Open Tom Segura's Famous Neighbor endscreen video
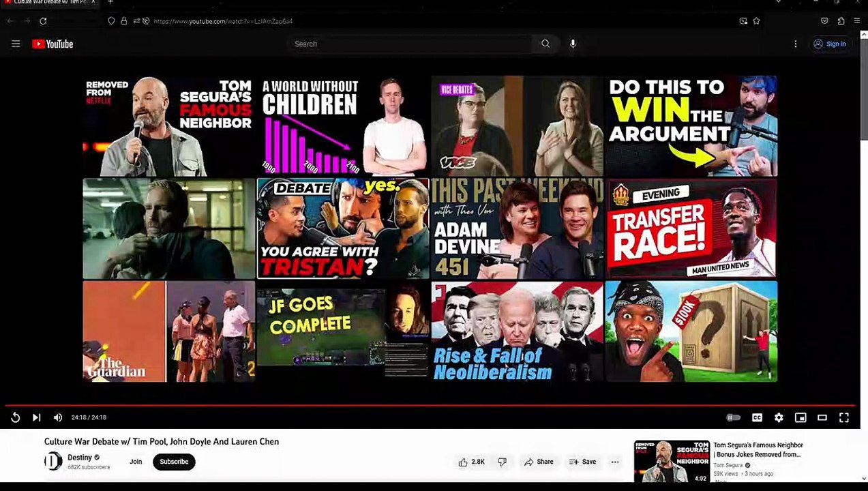 tap(168, 126)
